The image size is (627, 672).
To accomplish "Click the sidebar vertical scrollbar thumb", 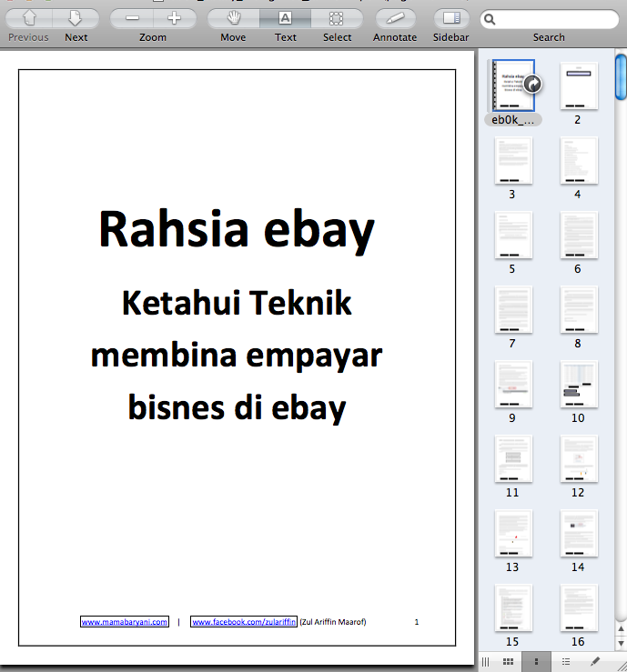I will (x=621, y=77).
